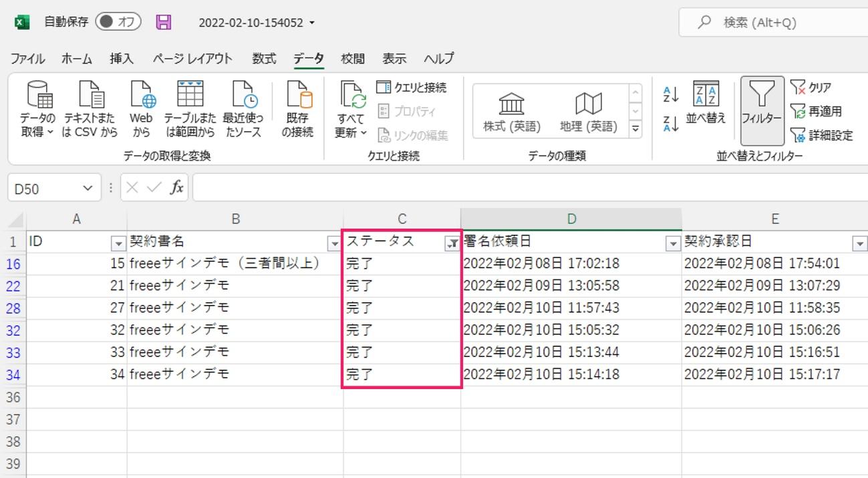Open the Name Box dropdown arrow
Viewport: 868px width, 478px height.
pyautogui.click(x=88, y=189)
